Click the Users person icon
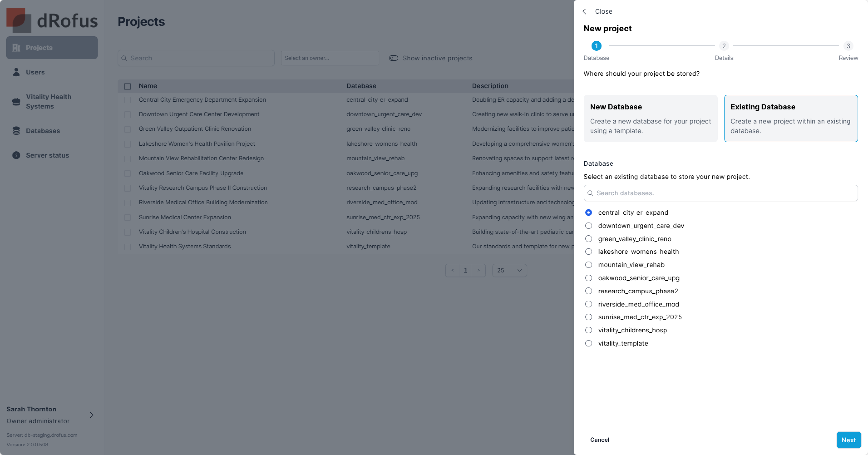This screenshot has width=868, height=455. click(16, 72)
